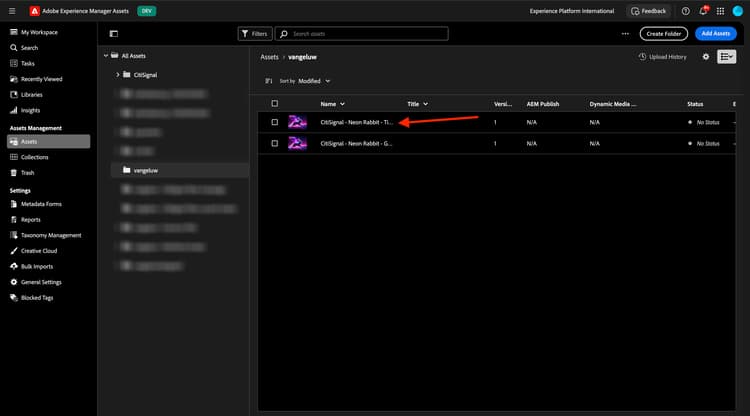Open the view settings gear icon
Image resolution: width=750 pixels, height=416 pixels.
coord(706,57)
